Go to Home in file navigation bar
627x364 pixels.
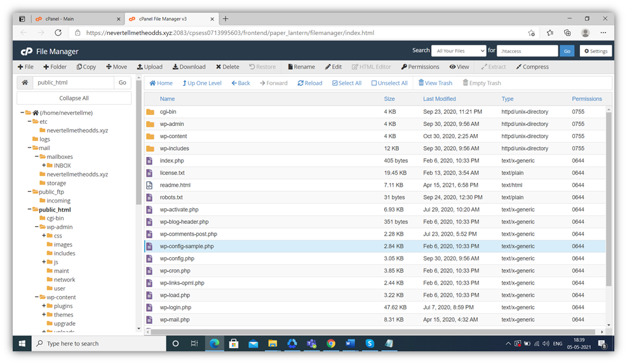click(161, 83)
